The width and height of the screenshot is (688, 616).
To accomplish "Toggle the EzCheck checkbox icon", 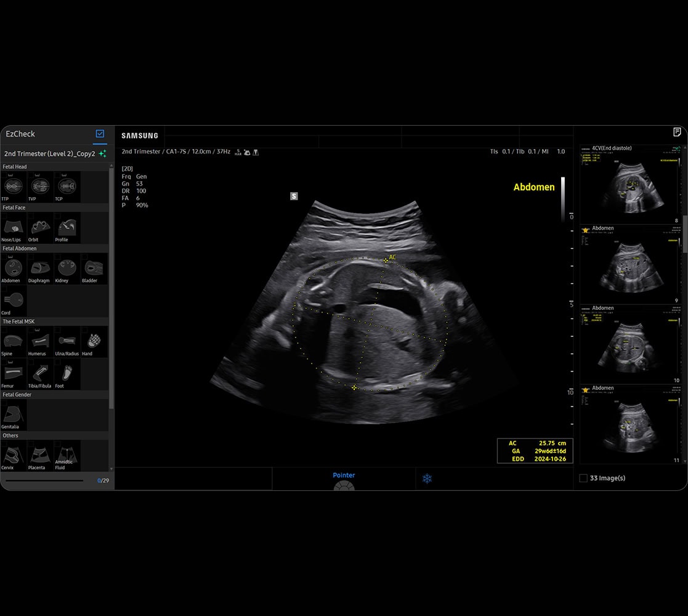I will point(100,134).
